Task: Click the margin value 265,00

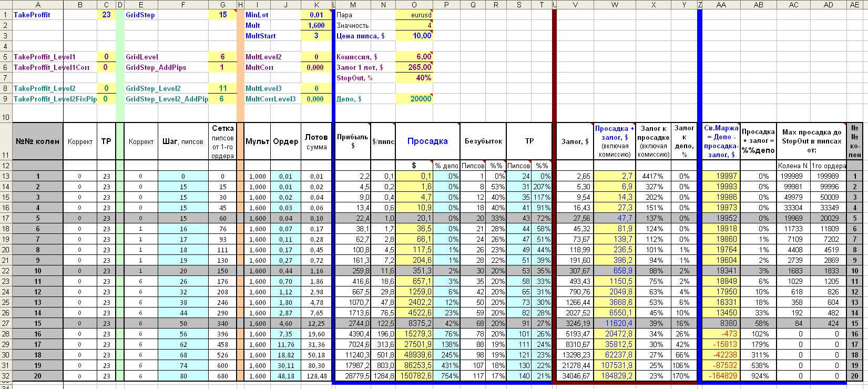Action: coord(414,67)
